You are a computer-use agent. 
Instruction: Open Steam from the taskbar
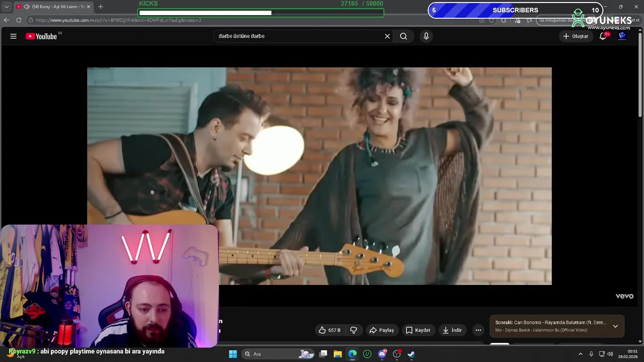411,354
